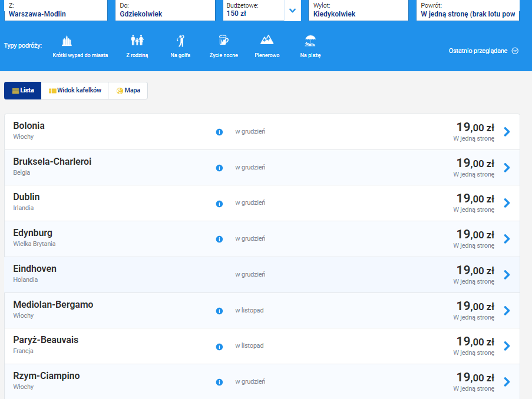Select Plenerowo travel type label
The width and height of the screenshot is (532, 399).
coord(267,55)
